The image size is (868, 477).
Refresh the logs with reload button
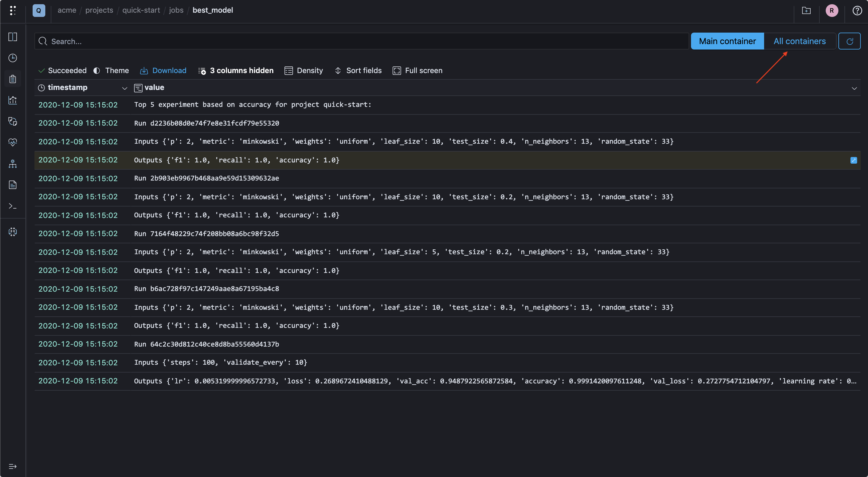point(849,41)
